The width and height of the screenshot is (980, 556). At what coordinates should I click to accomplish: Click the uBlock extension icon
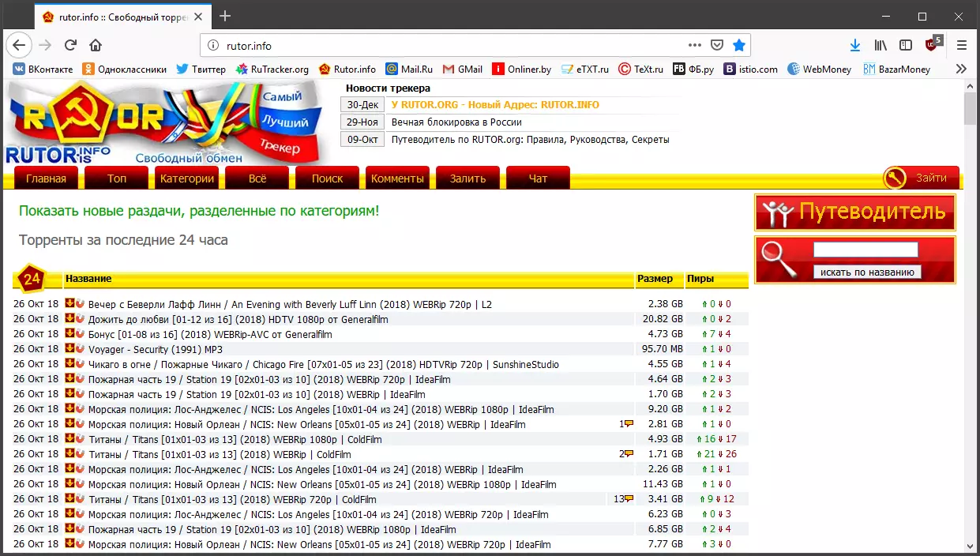pyautogui.click(x=933, y=45)
